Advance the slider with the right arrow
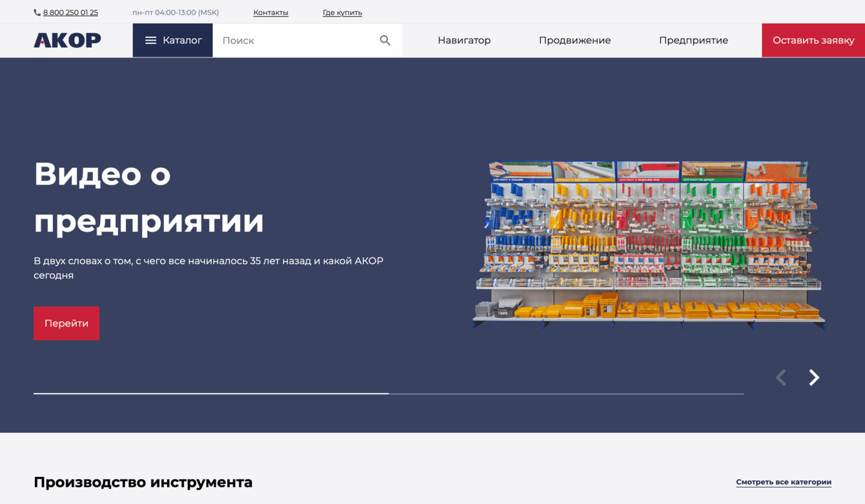Image resolution: width=865 pixels, height=504 pixels. [814, 377]
